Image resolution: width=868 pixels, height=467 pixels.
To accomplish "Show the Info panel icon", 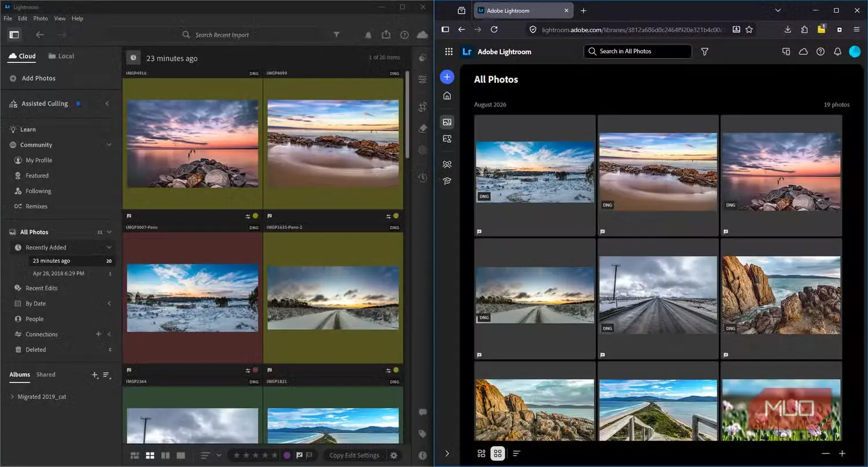I will coord(423,455).
